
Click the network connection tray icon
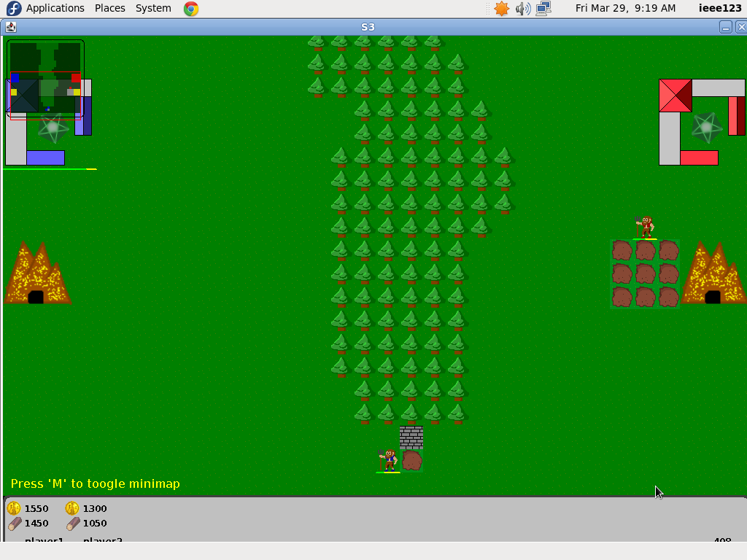(543, 9)
